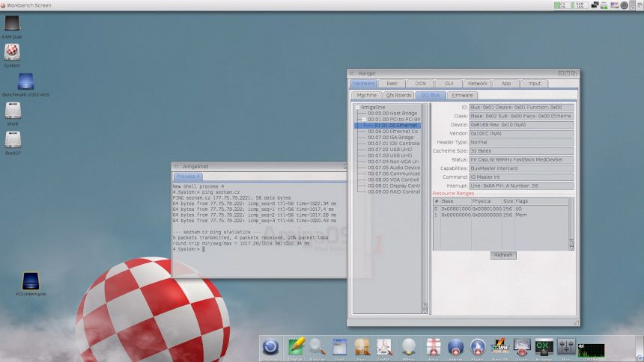Click the wooden drawer dock icon
Viewport: 644px width, 362px height.
point(362,347)
